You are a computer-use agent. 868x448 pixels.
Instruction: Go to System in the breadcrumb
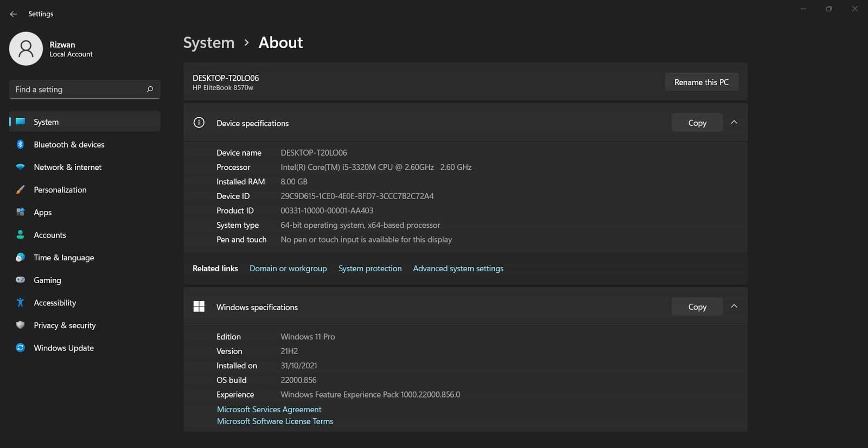point(209,43)
